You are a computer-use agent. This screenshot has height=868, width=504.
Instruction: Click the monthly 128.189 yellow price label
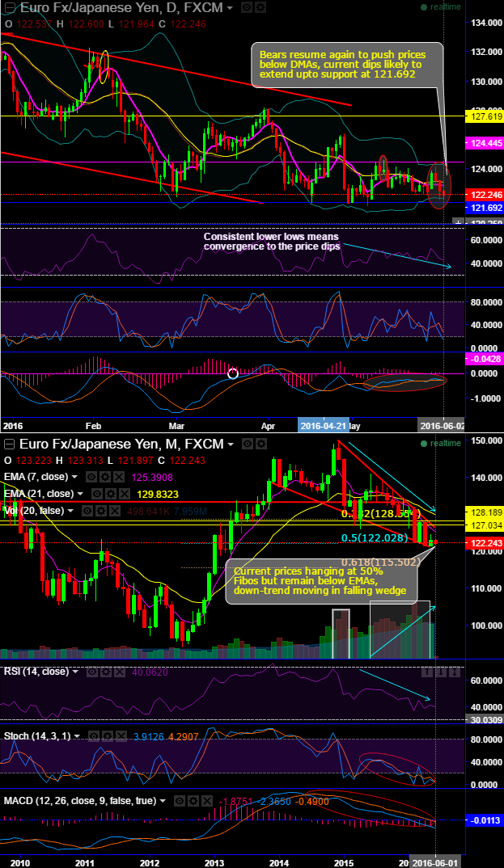(x=485, y=512)
